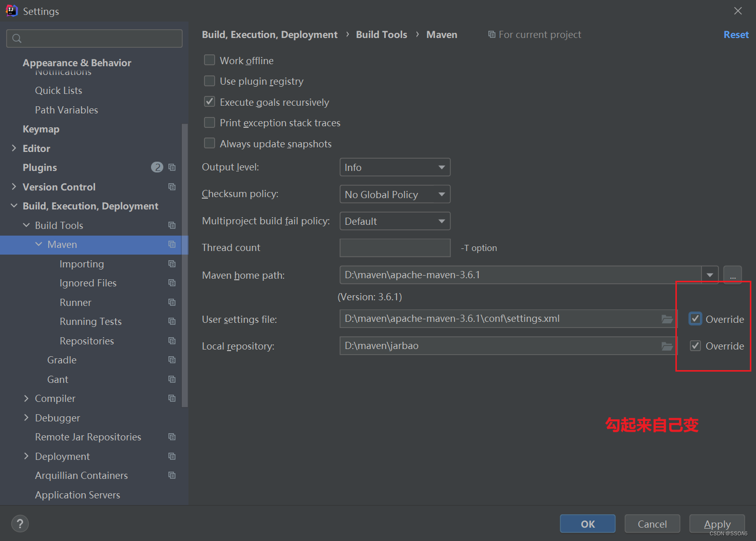
Task: Click project-level icon beside Arquillian Containers
Action: (x=172, y=475)
